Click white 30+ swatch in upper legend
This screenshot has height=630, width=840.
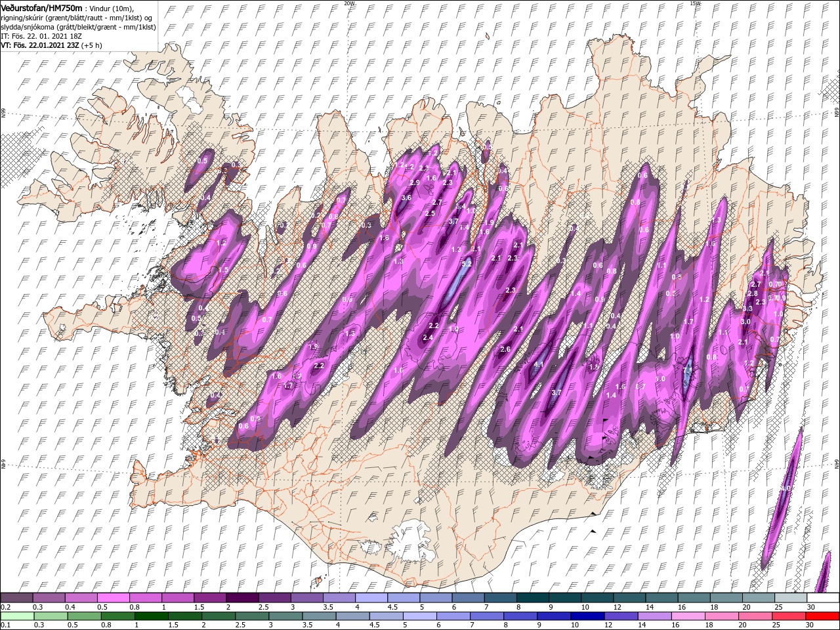tap(822, 598)
